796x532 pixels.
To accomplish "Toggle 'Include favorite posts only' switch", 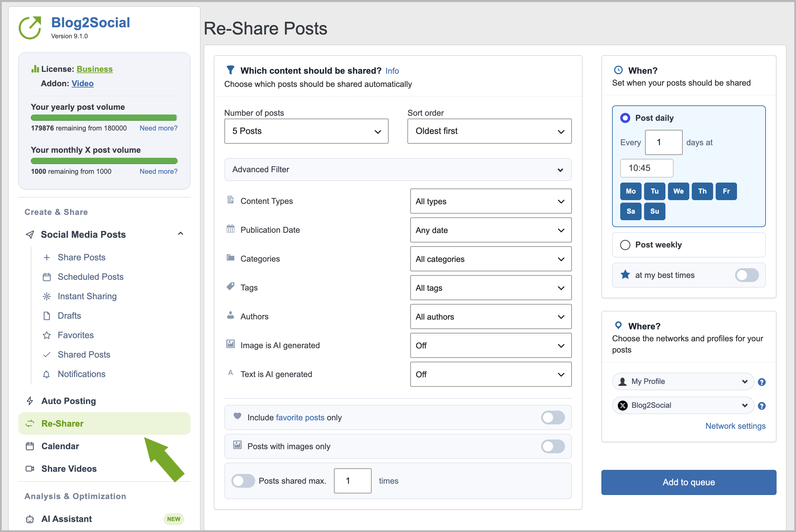I will pyautogui.click(x=553, y=418).
